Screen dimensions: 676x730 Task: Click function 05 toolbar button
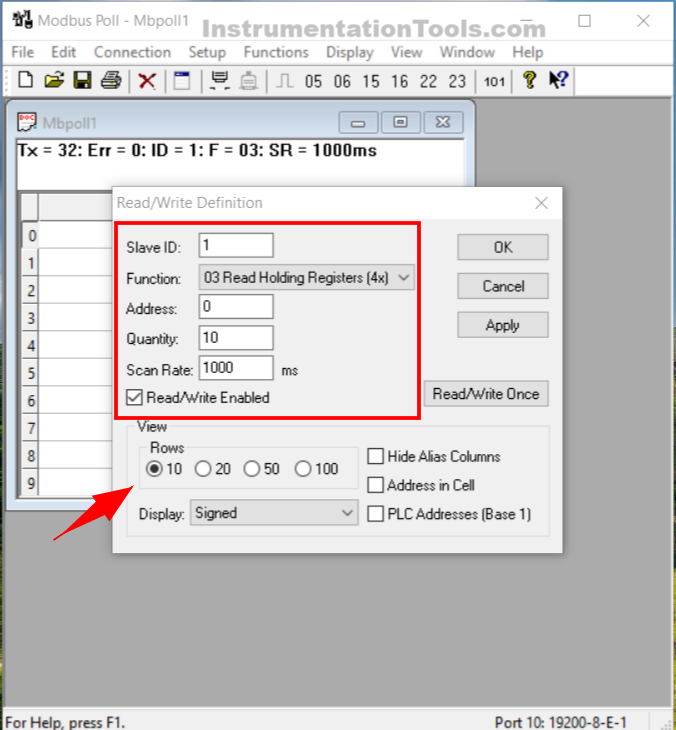click(x=313, y=81)
